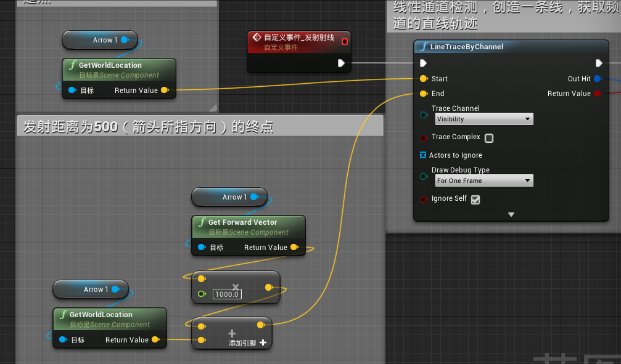
Task: Click the red delegate pin on custom event node
Action: 344,41
